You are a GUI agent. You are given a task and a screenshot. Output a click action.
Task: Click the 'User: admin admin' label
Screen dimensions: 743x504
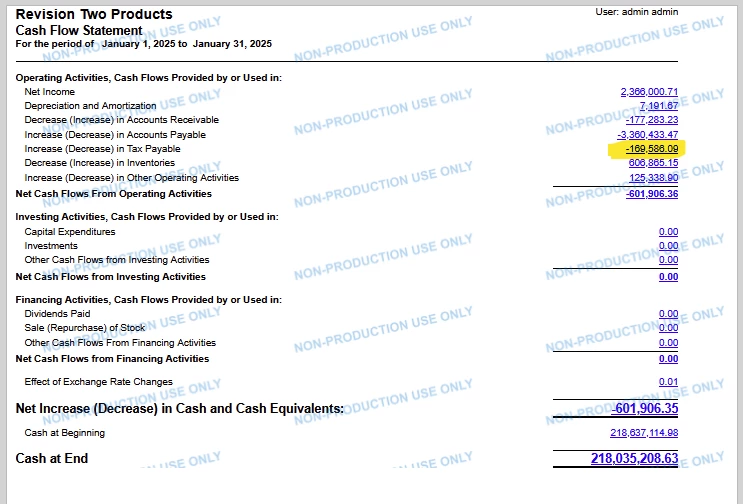coord(636,12)
